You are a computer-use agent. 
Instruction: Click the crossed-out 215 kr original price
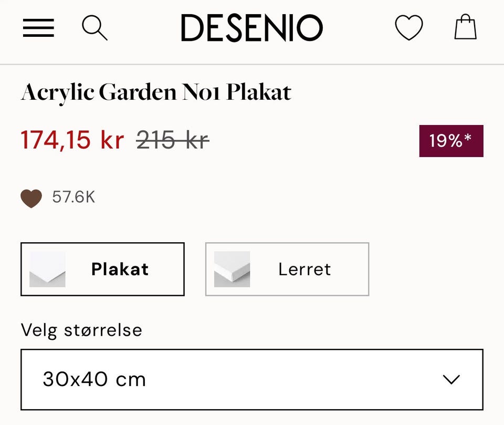172,140
